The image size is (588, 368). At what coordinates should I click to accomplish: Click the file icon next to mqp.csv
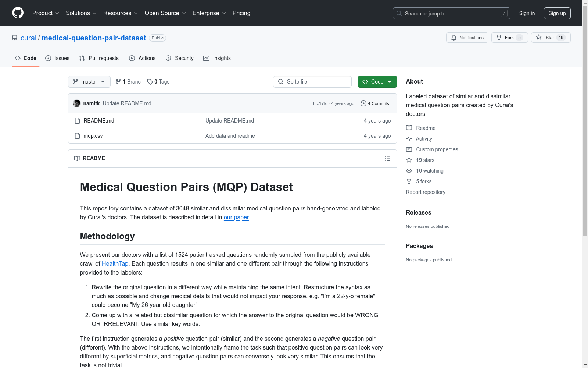(77, 136)
